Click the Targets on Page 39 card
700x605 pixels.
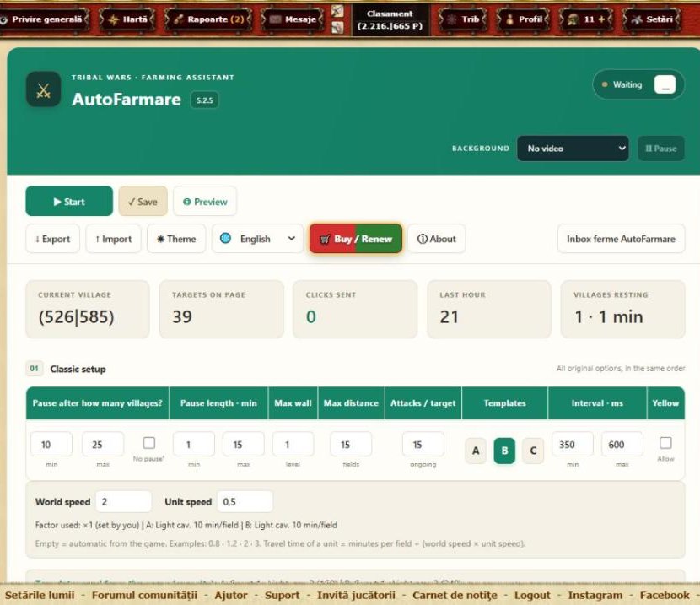click(222, 309)
